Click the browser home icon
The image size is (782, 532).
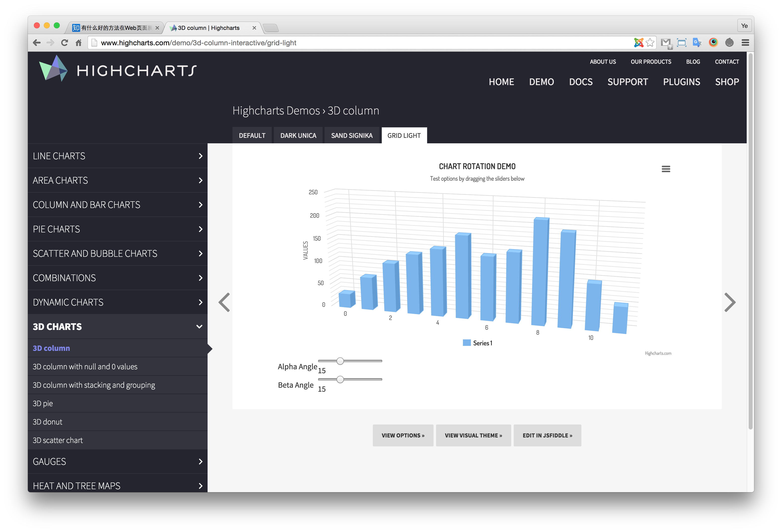(78, 43)
